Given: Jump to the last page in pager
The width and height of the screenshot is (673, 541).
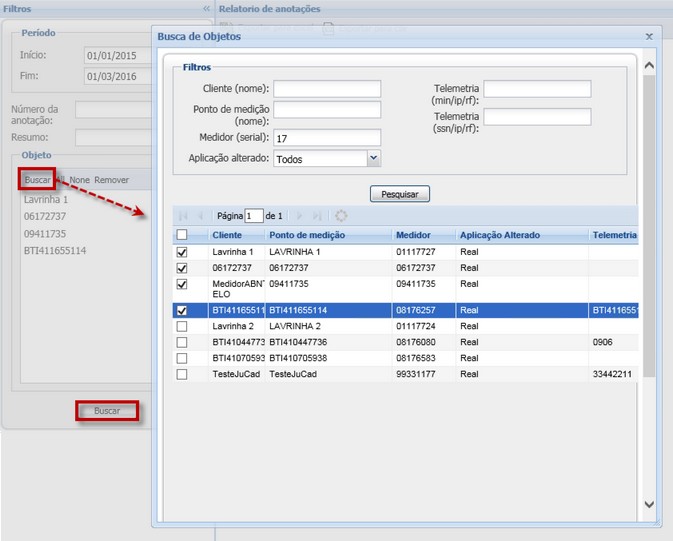Looking at the screenshot, I should [317, 215].
